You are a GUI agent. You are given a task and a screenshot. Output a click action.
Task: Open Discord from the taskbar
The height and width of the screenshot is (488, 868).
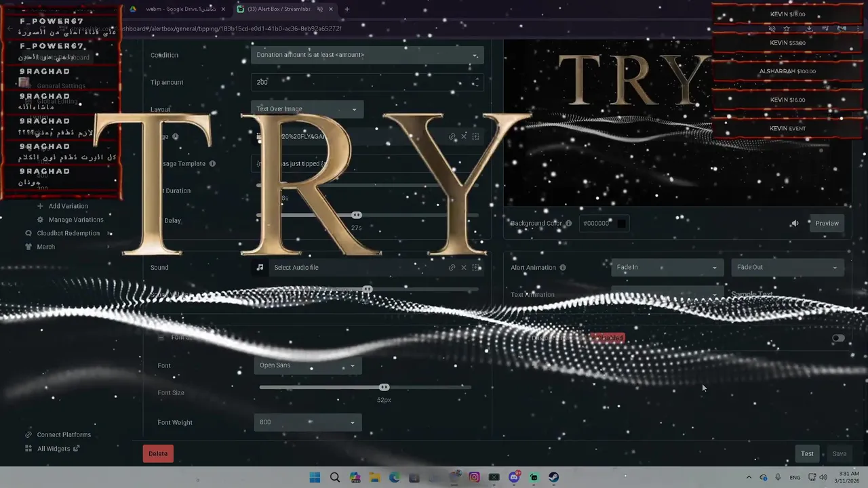click(x=514, y=478)
